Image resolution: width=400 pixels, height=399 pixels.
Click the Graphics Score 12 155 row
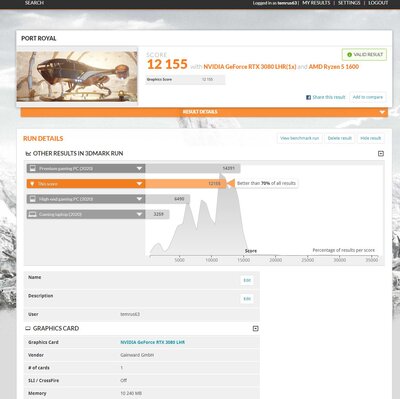click(185, 80)
